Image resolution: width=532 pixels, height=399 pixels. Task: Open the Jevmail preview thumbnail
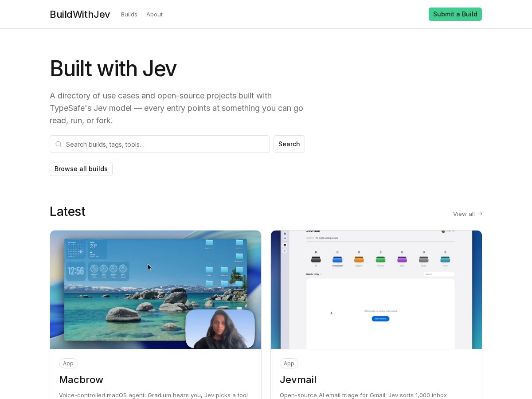point(376,289)
